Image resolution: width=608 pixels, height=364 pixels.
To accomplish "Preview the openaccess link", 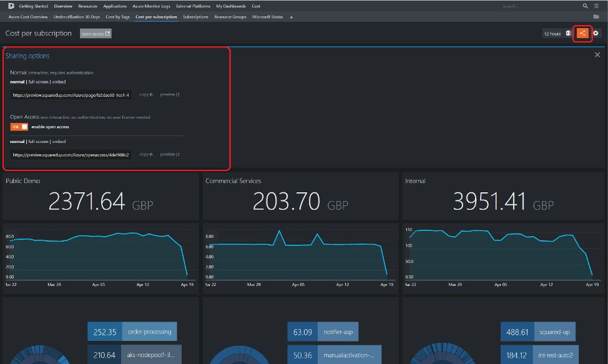I will coord(169,154).
